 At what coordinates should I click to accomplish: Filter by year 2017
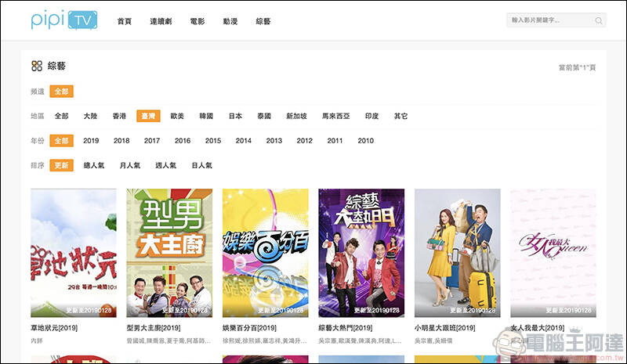(152, 141)
